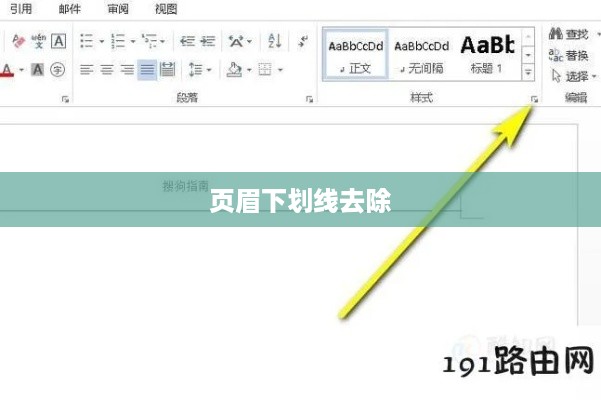Open the line and paragraph spacing tool
Screen dimensions: 601x400
tap(195, 70)
